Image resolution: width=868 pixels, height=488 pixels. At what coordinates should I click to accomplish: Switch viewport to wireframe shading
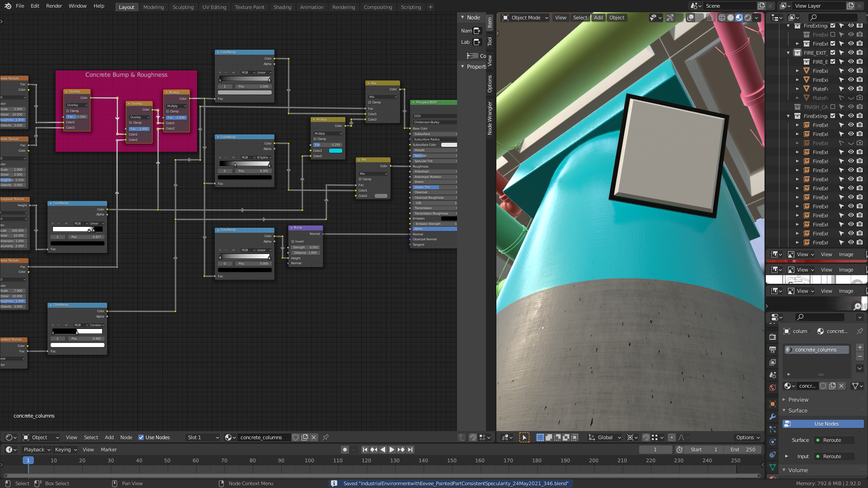coord(722,18)
